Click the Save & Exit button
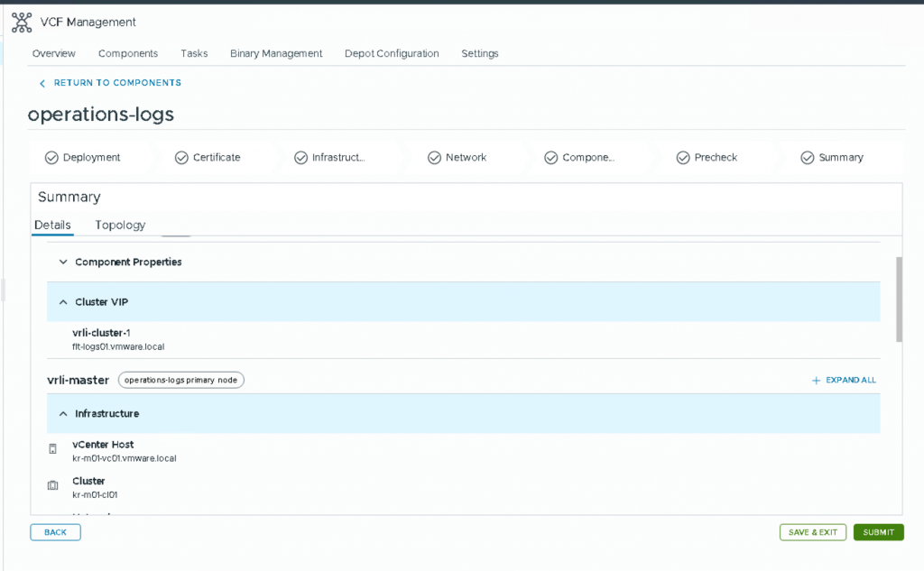 (813, 532)
